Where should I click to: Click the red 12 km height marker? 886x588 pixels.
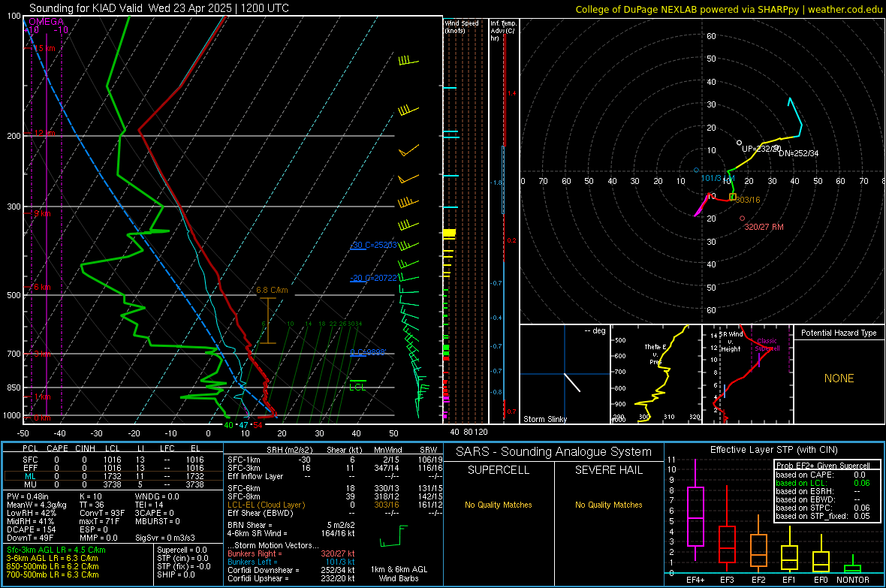coord(44,133)
